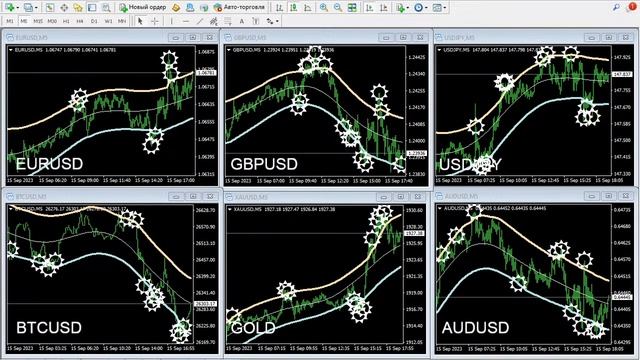Toggle chart Auto Scroll
The height and width of the screenshot is (360, 640).
[x=370, y=7]
